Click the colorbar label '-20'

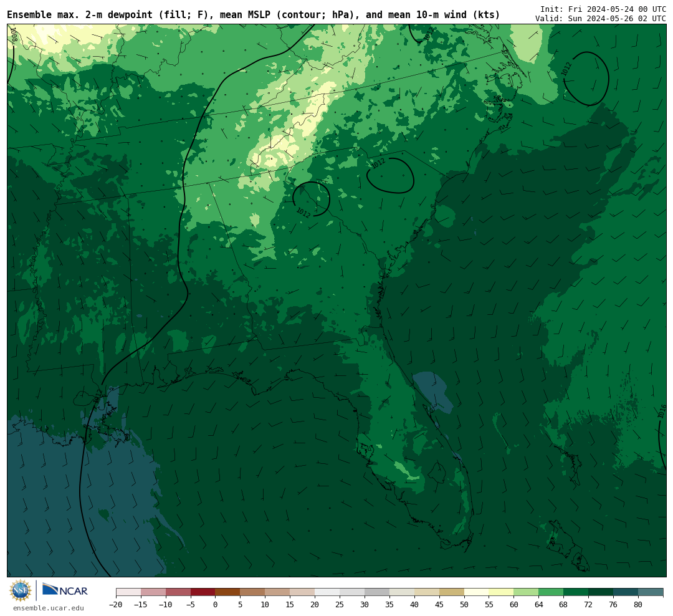point(115,604)
